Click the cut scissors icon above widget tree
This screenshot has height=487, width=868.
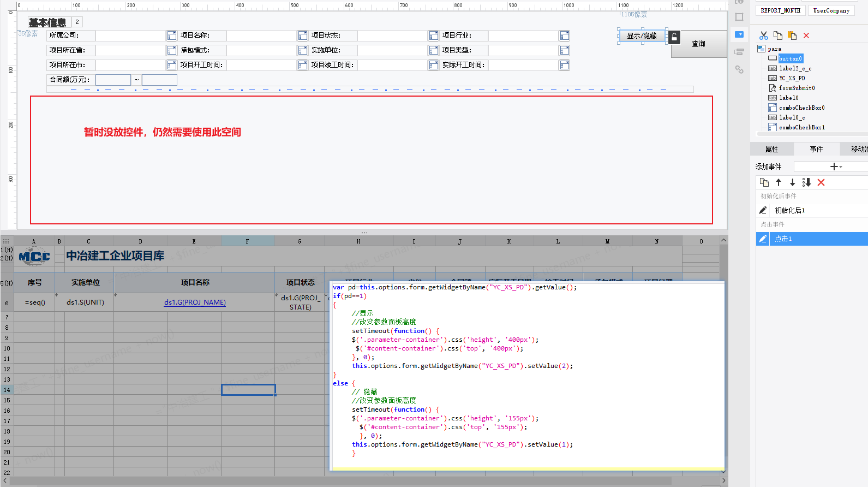[764, 35]
